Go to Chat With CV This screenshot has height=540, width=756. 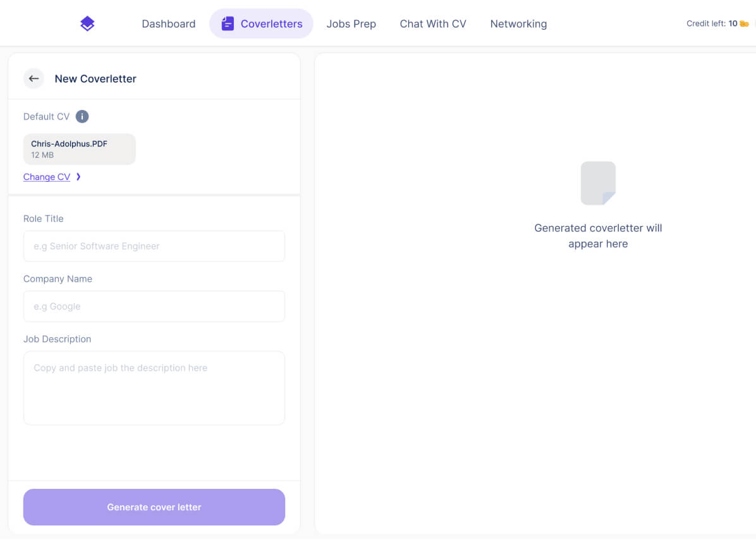pyautogui.click(x=432, y=24)
